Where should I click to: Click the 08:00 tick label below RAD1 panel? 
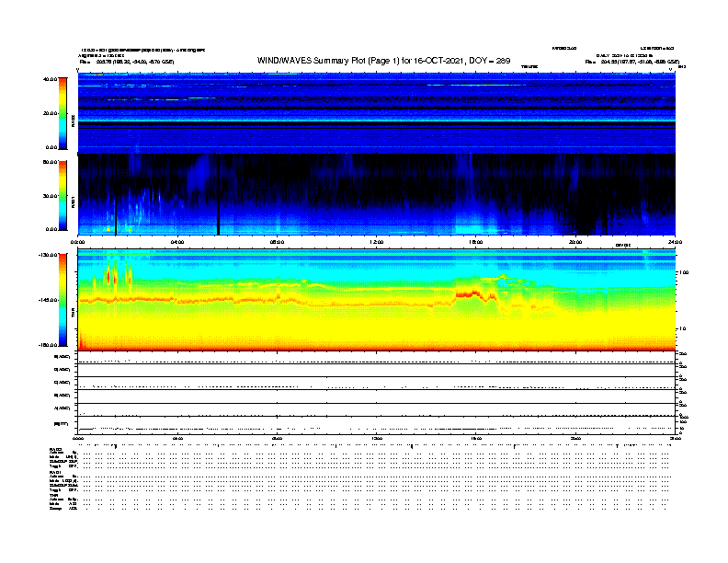coord(277,242)
